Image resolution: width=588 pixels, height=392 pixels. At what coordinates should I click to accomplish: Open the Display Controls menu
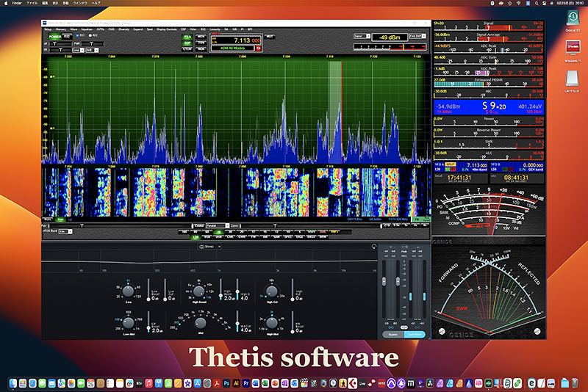167,29
